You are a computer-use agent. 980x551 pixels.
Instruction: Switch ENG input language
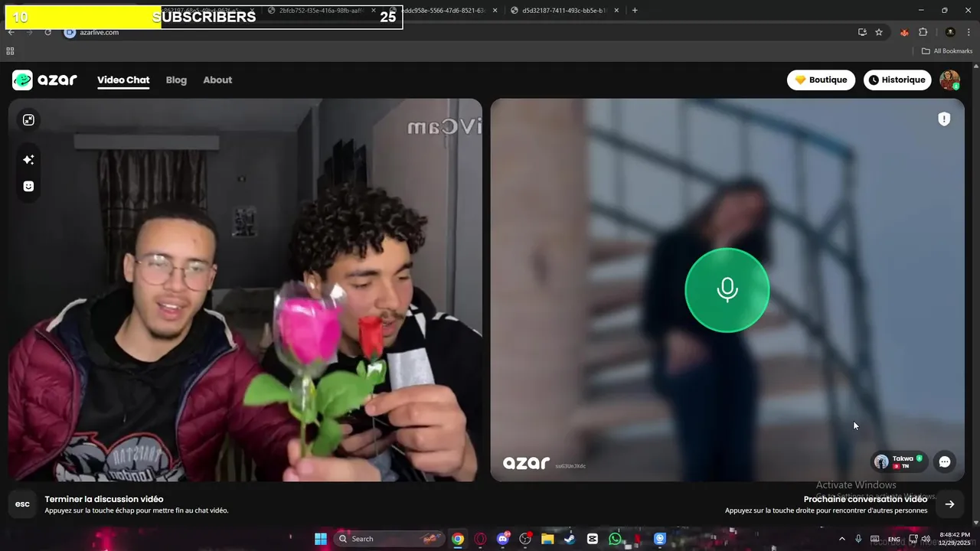click(x=893, y=539)
